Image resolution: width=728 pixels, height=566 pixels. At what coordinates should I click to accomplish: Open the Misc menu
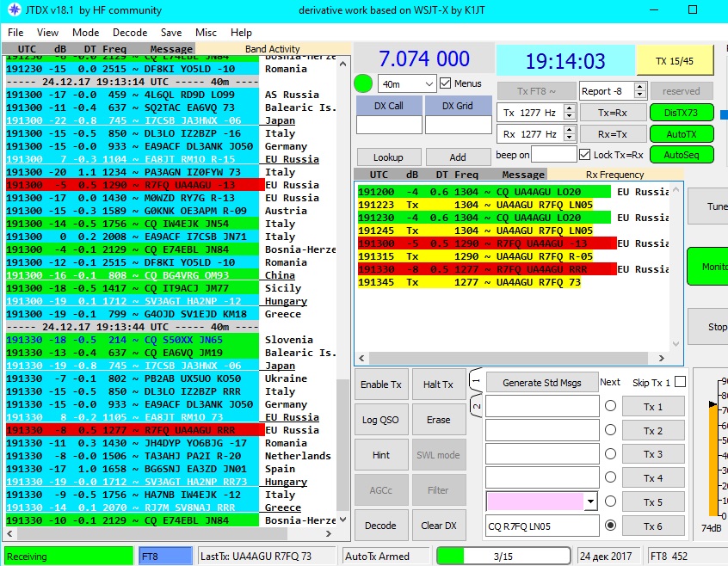click(x=207, y=33)
